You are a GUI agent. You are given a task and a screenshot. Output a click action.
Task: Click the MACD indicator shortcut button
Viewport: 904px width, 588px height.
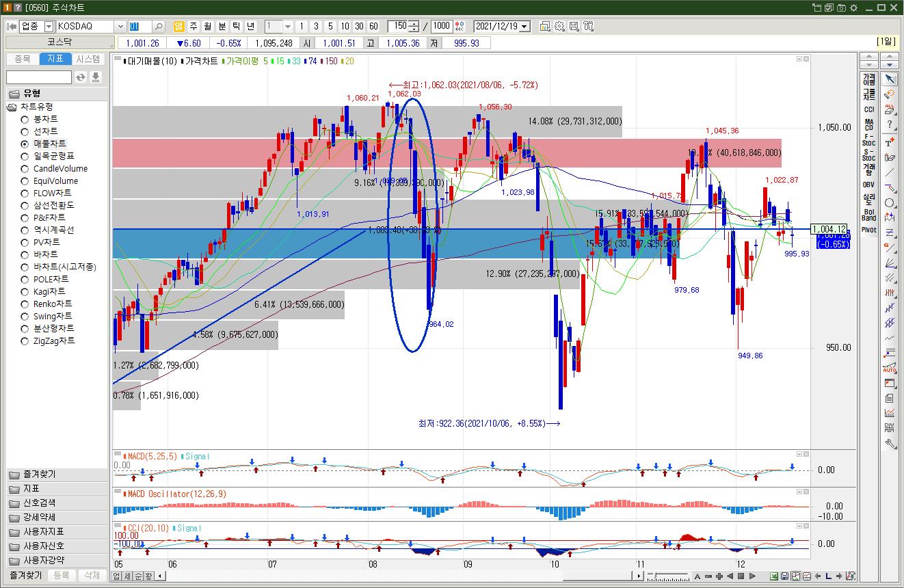click(868, 124)
